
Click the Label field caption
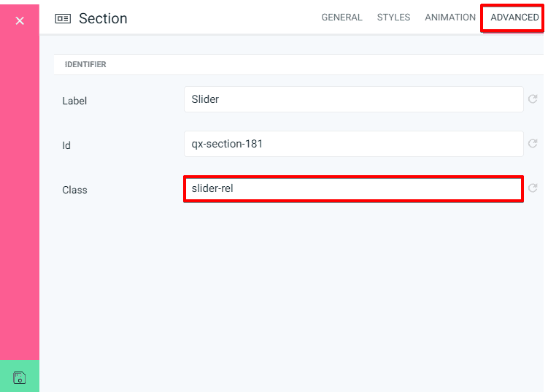(74, 101)
